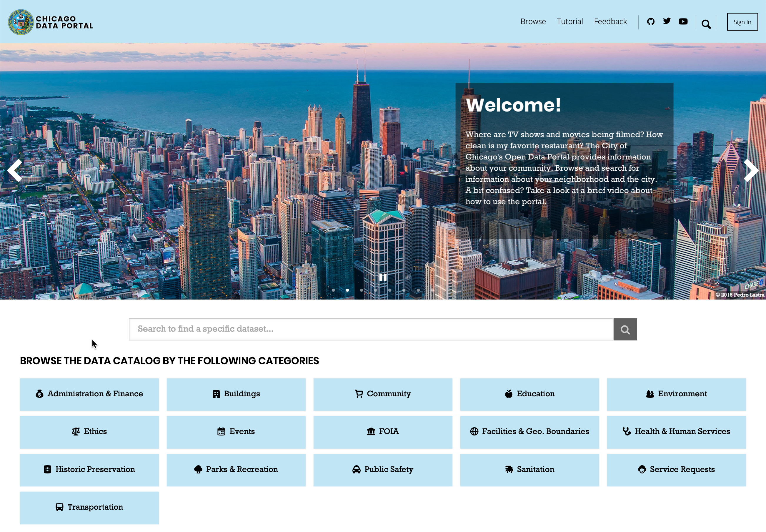Click the money bag Administration & Finance icon

[39, 394]
